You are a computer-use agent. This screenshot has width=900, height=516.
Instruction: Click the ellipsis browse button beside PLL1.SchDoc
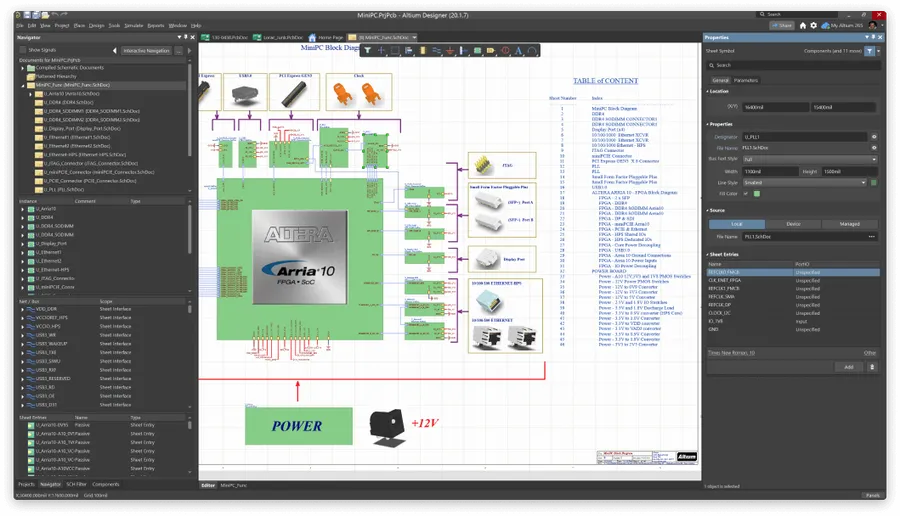click(x=871, y=236)
